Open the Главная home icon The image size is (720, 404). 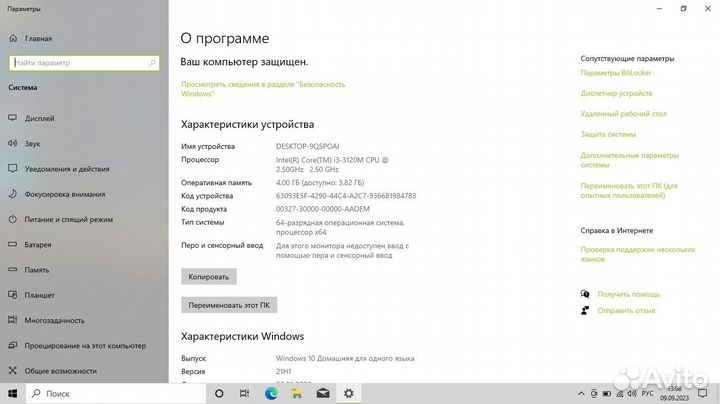(13, 39)
